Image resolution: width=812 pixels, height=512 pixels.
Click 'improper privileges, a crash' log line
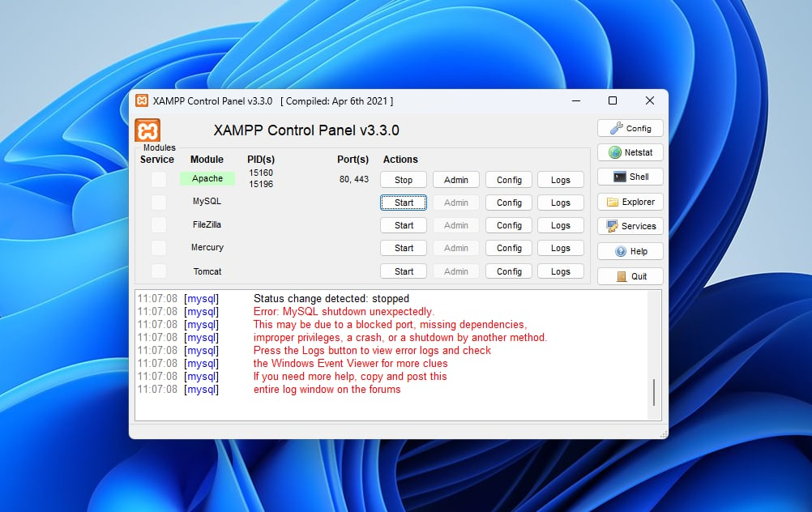point(400,338)
